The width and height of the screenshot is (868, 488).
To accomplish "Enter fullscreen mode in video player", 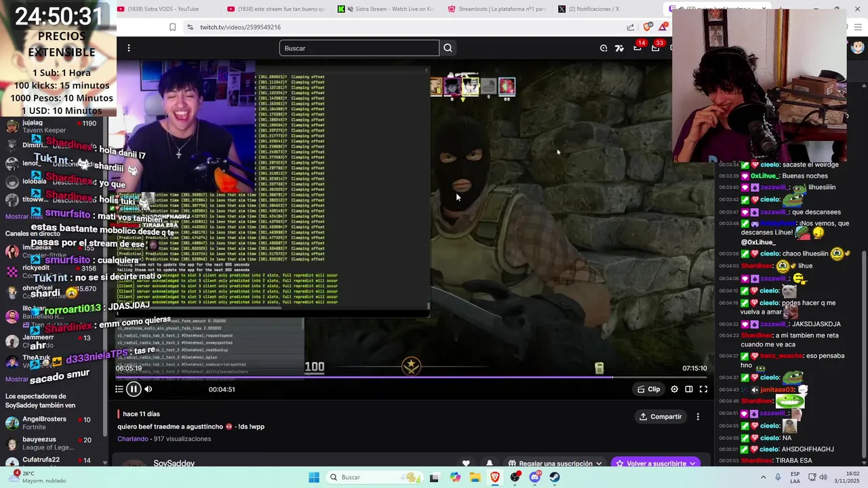I will click(x=703, y=389).
